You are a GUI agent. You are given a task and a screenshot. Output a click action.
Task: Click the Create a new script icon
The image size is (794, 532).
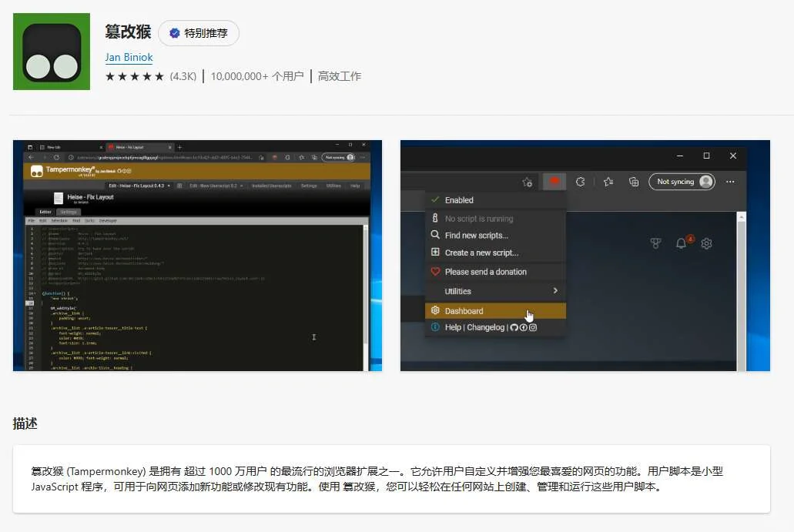point(435,252)
